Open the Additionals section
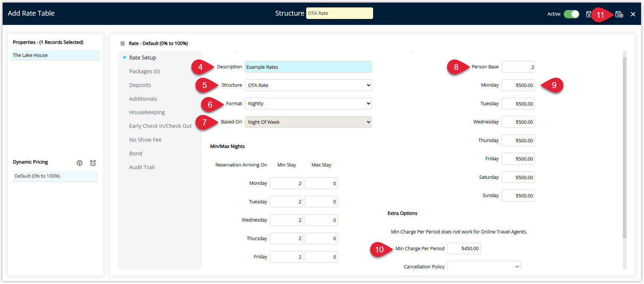Image resolution: width=644 pixels, height=284 pixels. [x=143, y=99]
